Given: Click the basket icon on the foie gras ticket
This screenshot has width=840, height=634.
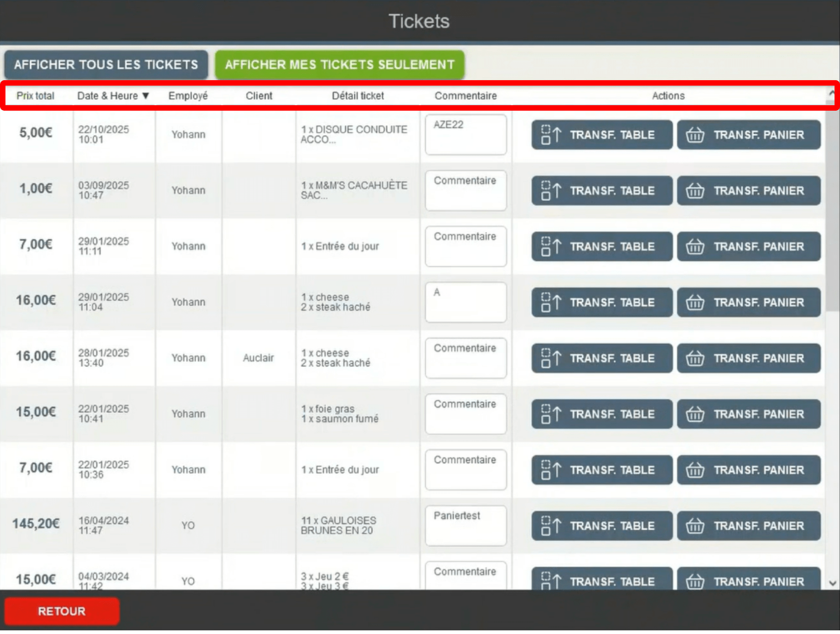Looking at the screenshot, I should pyautogui.click(x=695, y=414).
